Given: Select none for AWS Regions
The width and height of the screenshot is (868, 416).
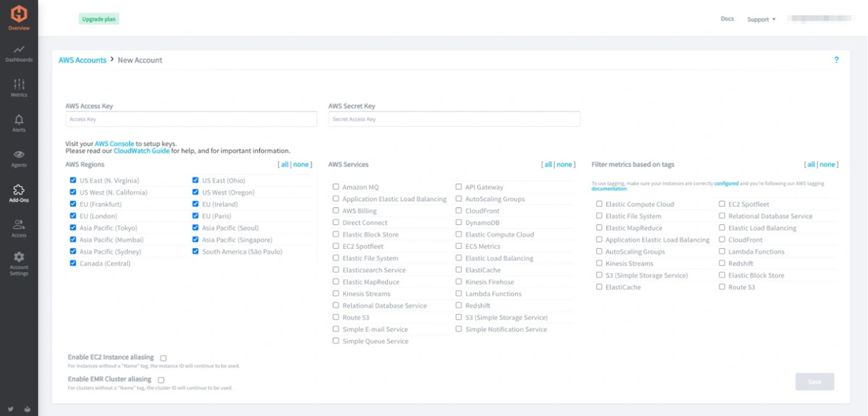Looking at the screenshot, I should pos(301,165).
